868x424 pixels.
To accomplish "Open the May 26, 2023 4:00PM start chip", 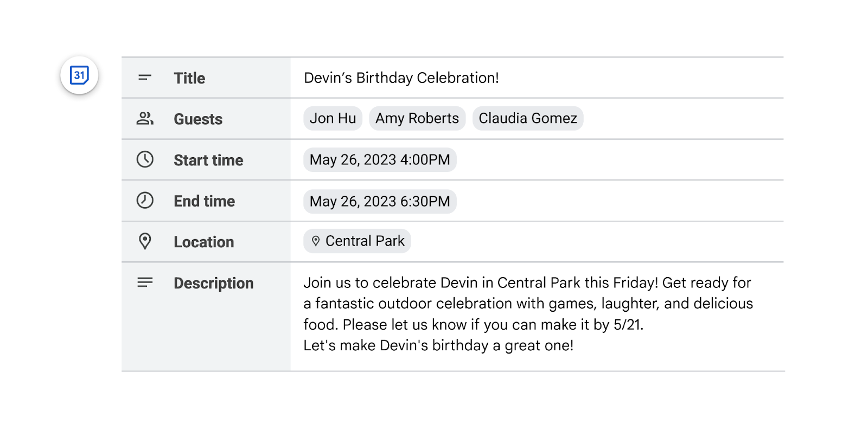I will [380, 160].
